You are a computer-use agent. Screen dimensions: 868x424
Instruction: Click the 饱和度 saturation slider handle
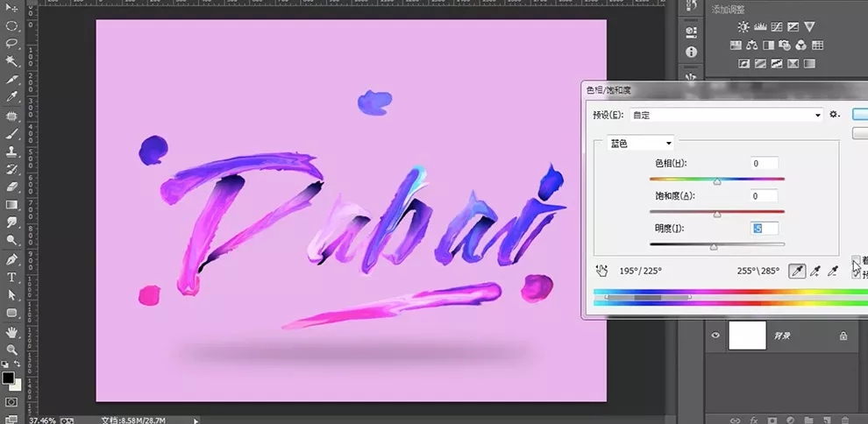coord(717,214)
